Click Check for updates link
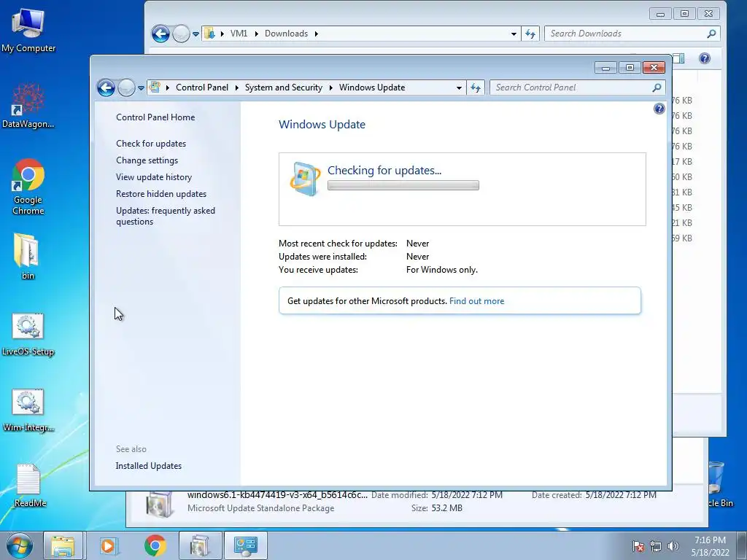Image resolution: width=747 pixels, height=560 pixels. (151, 144)
